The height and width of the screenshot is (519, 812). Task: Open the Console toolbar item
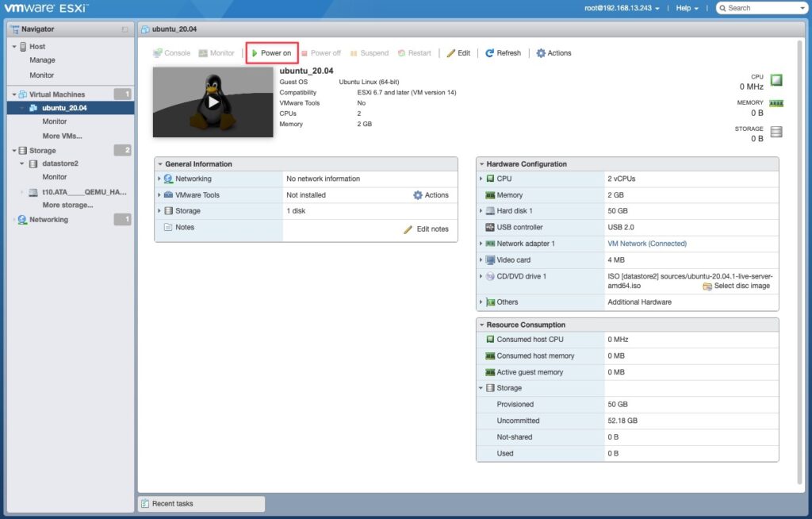(x=172, y=53)
